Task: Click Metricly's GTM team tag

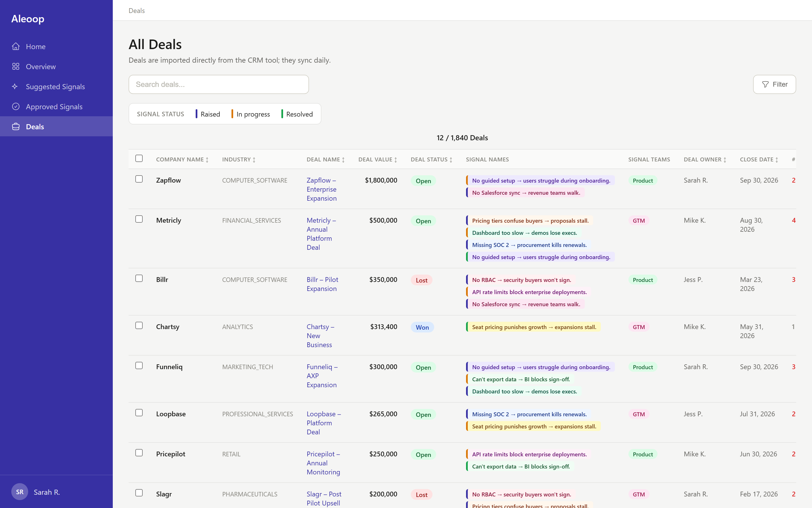Action: click(639, 220)
